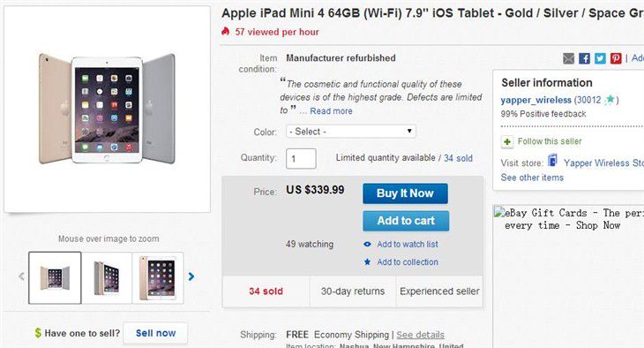Select the third iPad thumbnail image
This screenshot has height=348, width=644.
click(x=158, y=278)
